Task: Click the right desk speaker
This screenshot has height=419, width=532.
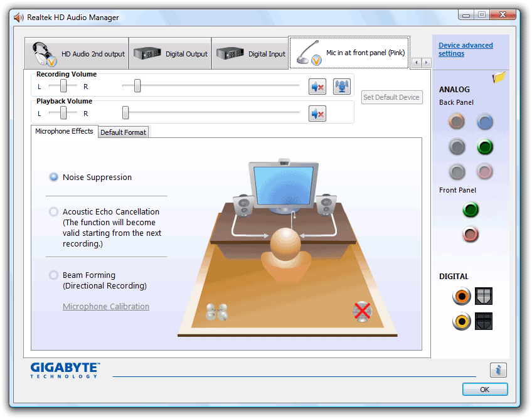Action: (x=326, y=205)
